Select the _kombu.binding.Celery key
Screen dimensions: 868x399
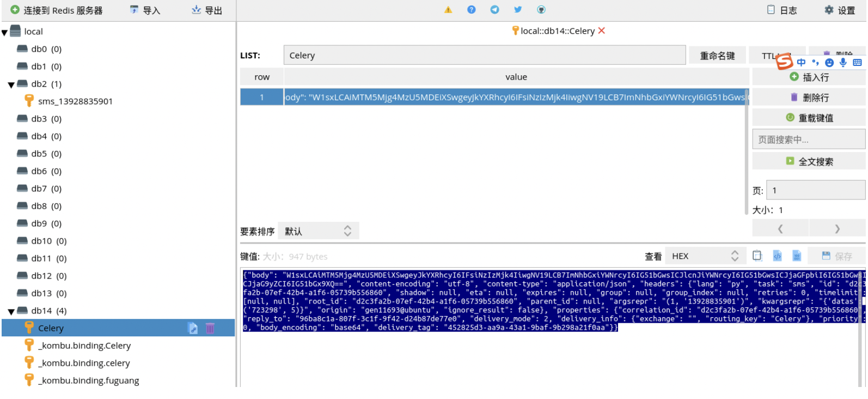click(84, 346)
